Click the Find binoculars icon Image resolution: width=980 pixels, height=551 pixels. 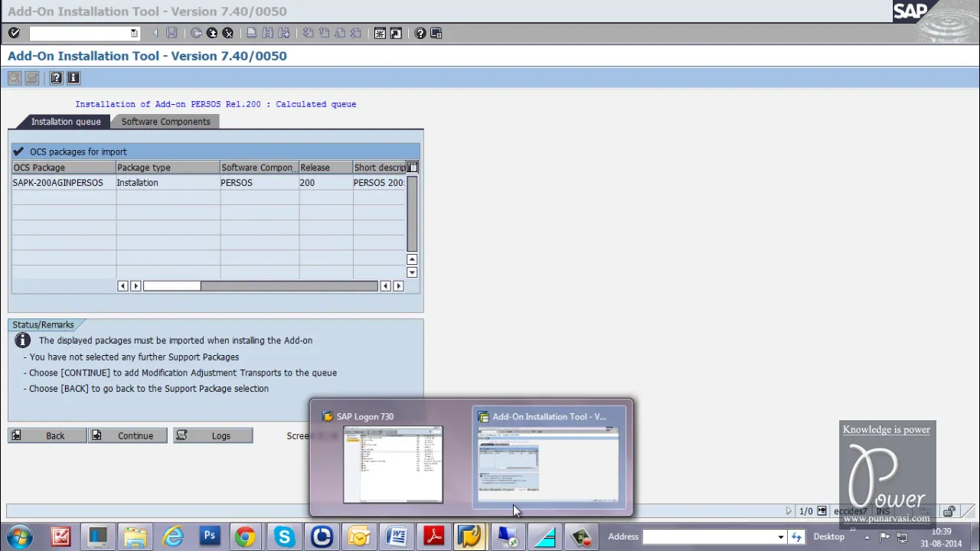(x=267, y=33)
